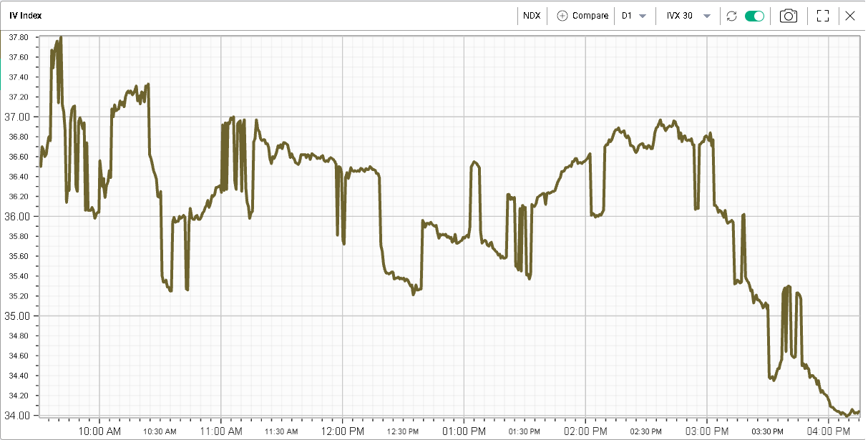Click the 34.40 y-axis label
The height and width of the screenshot is (440, 868).
(19, 376)
